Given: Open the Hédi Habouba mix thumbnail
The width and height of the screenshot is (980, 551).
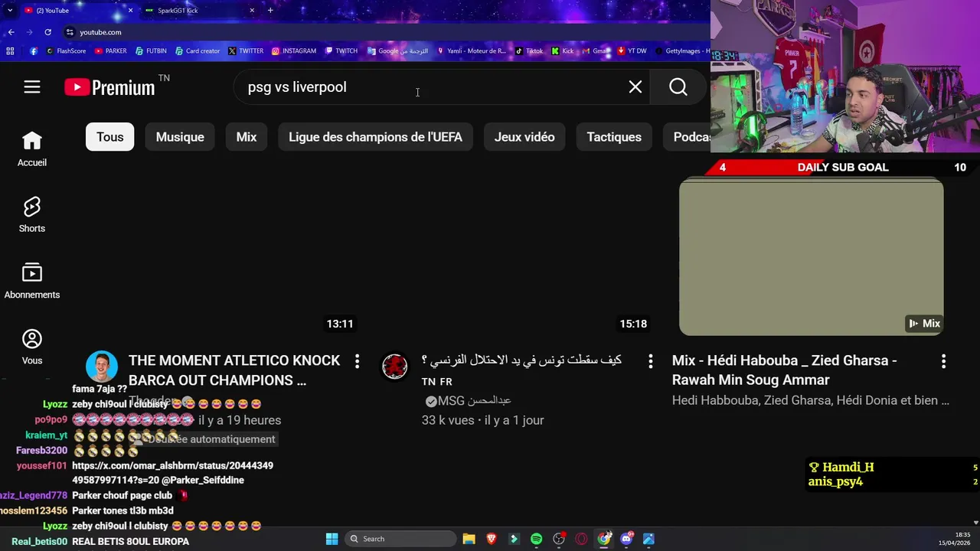Looking at the screenshot, I should [811, 257].
